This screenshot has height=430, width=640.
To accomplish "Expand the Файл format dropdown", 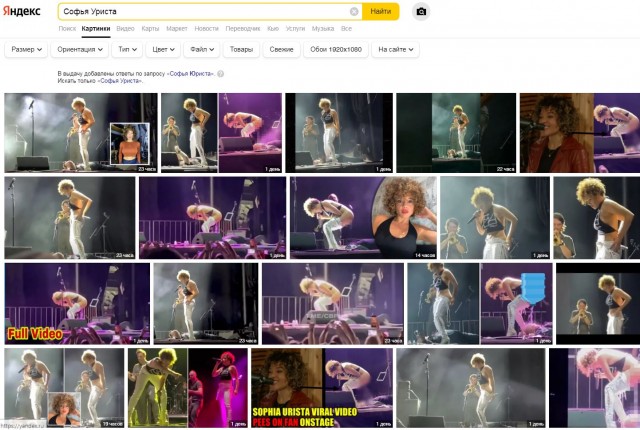I will tap(201, 49).
